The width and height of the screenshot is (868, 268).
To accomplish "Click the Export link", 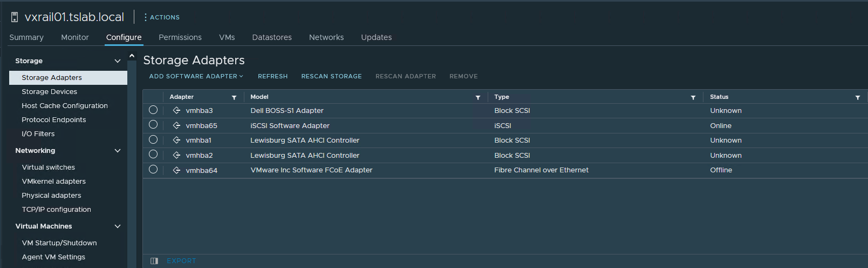I will tap(181, 261).
